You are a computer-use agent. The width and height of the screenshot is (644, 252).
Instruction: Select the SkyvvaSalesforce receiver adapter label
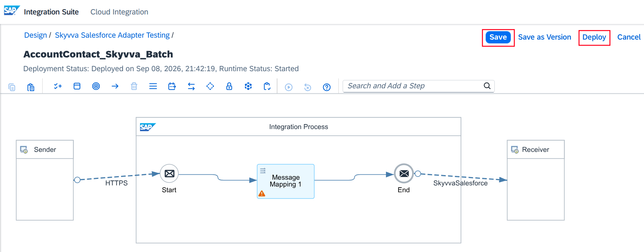tap(461, 183)
